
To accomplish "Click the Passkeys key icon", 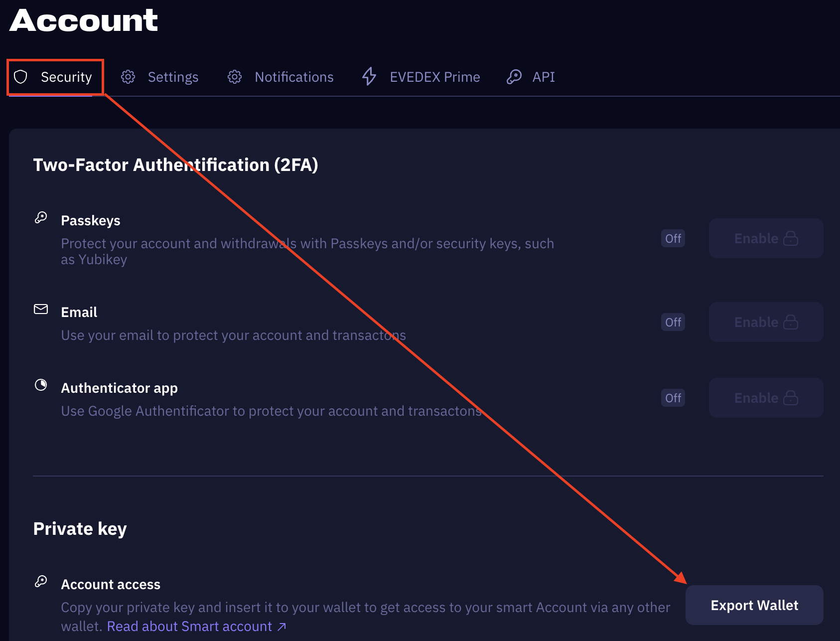I will (x=41, y=217).
